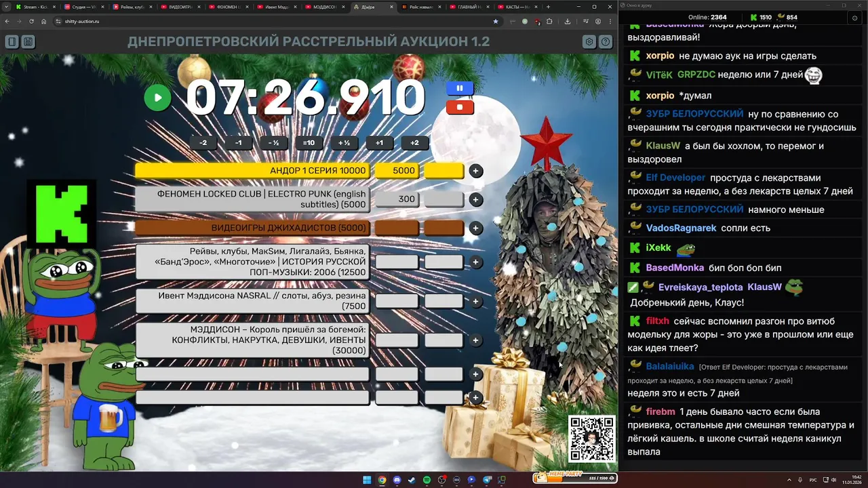Open Discord from the taskbar
The image size is (868, 488).
(x=397, y=480)
